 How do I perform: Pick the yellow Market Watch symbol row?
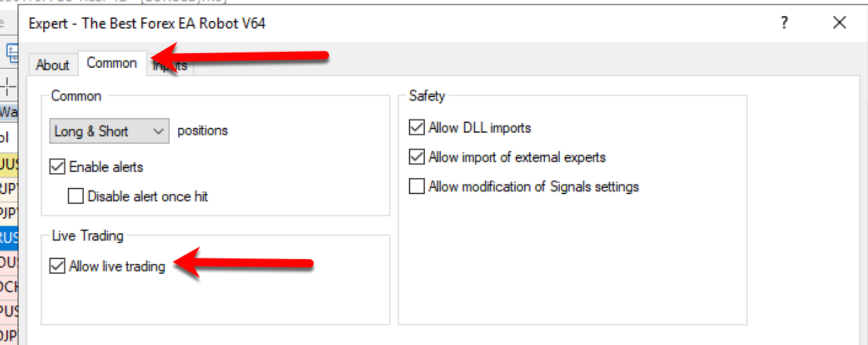[9, 165]
